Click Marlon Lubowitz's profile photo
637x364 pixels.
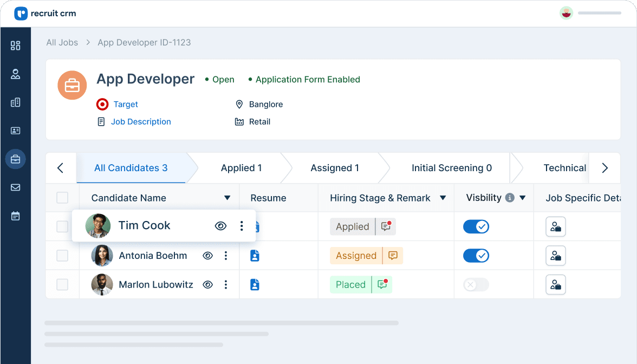102,284
